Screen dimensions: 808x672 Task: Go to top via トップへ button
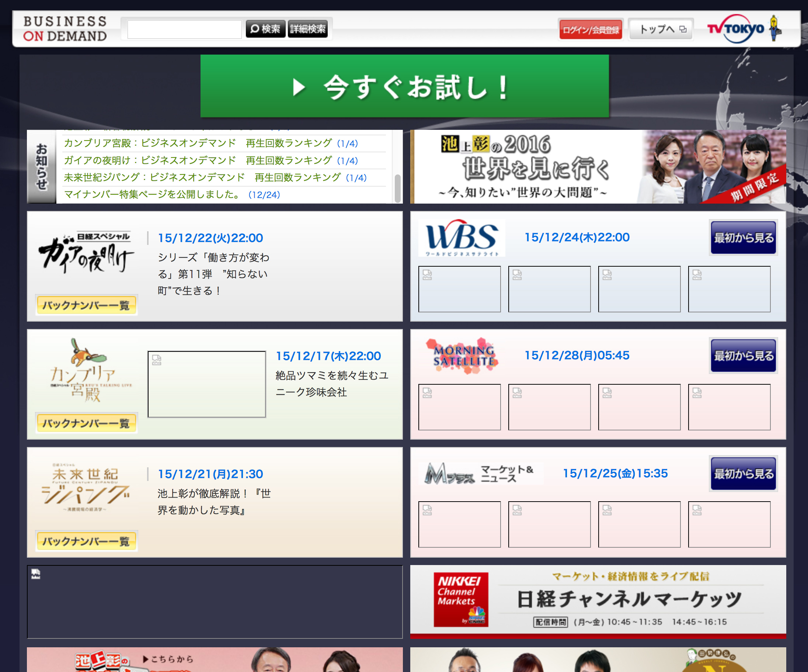click(x=661, y=29)
